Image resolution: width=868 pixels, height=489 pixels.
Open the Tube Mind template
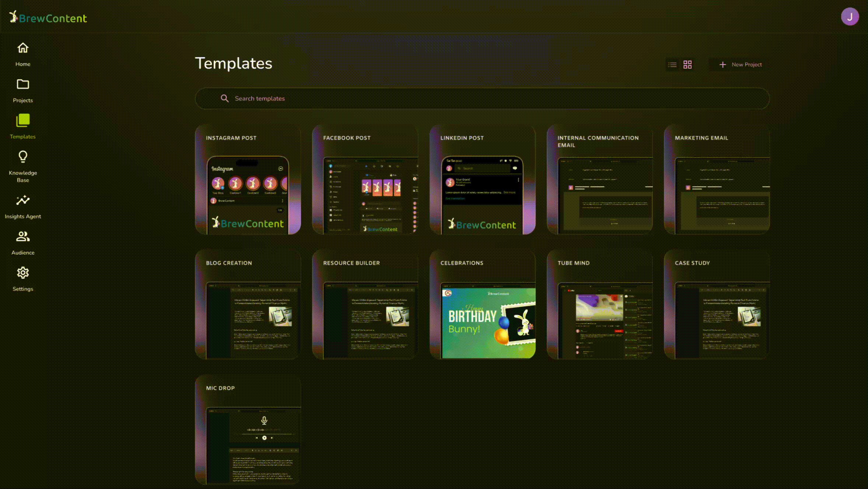point(599,305)
